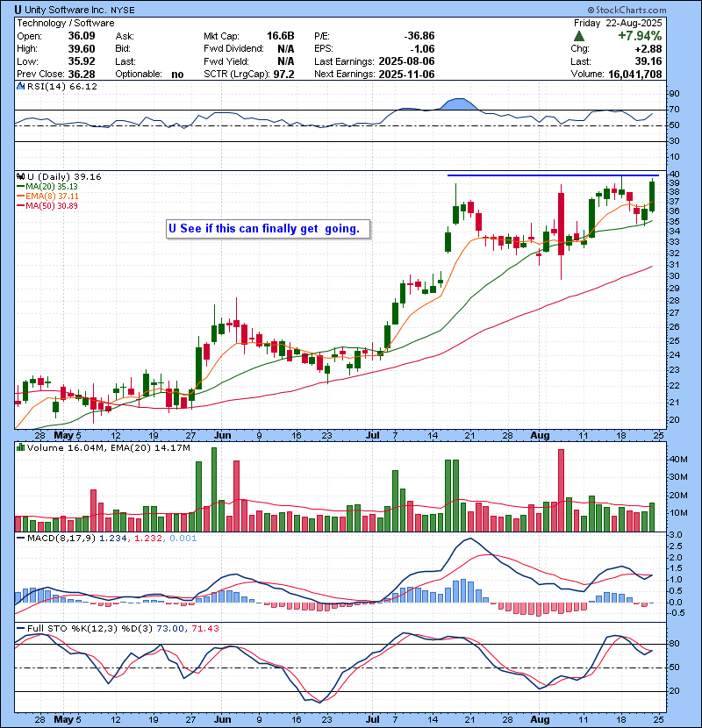Click the 'Technology / Software' sector text
Screen dimensions: 702x728
[66, 23]
